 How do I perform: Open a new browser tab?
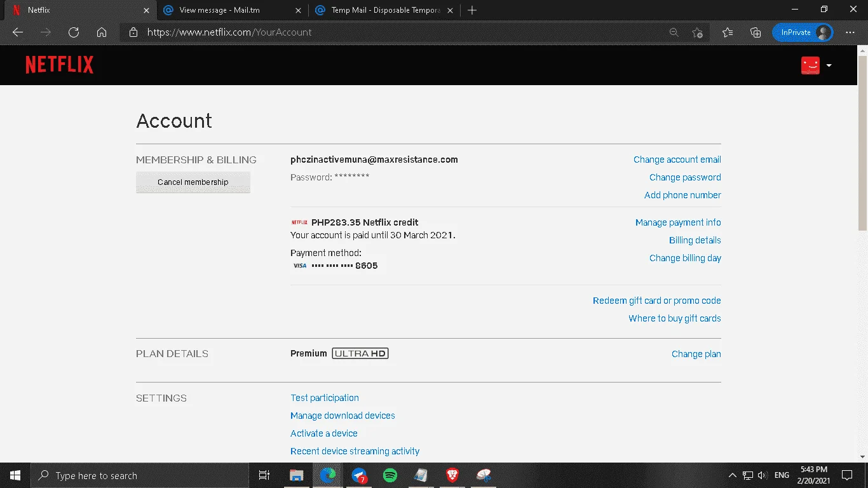click(x=472, y=10)
